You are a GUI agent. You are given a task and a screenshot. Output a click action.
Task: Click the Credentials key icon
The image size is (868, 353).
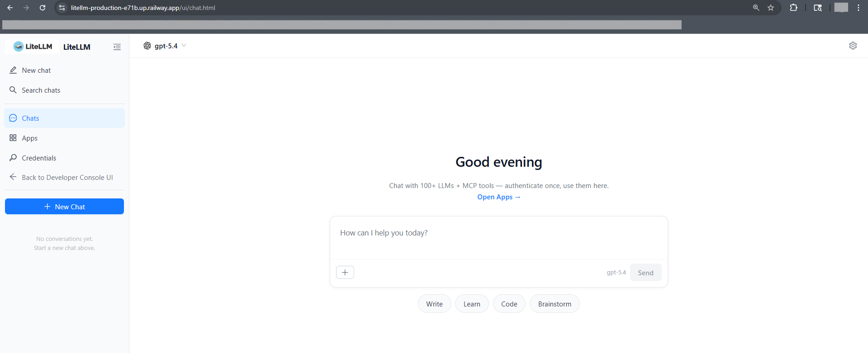pyautogui.click(x=13, y=158)
